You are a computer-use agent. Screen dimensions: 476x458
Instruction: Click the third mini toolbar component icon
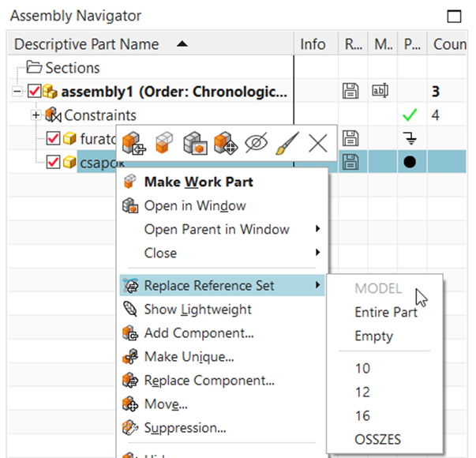tap(193, 143)
